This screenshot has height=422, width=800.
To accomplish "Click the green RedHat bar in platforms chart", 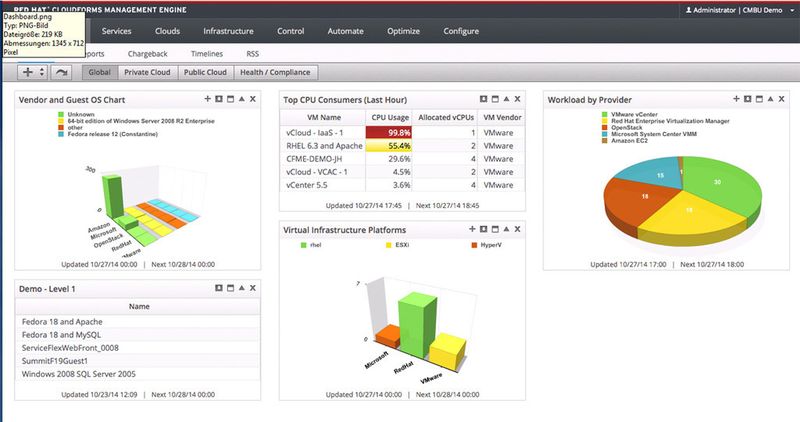I will click(416, 326).
